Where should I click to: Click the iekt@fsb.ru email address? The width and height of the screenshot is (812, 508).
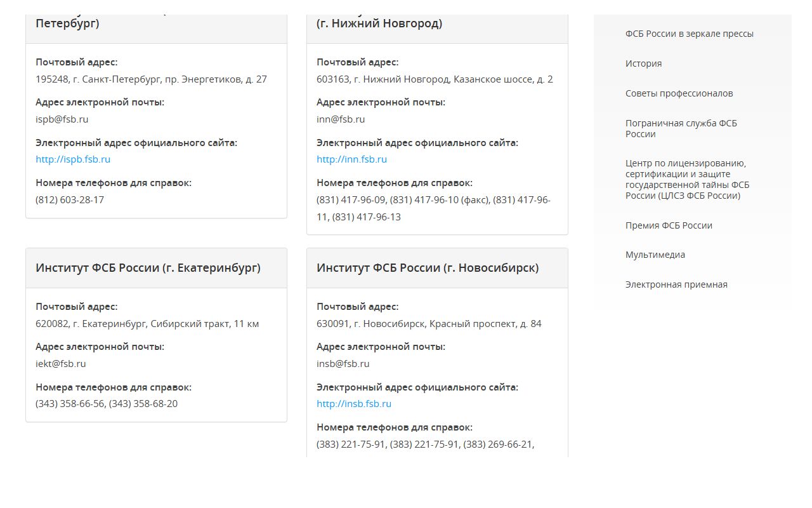[x=61, y=364]
